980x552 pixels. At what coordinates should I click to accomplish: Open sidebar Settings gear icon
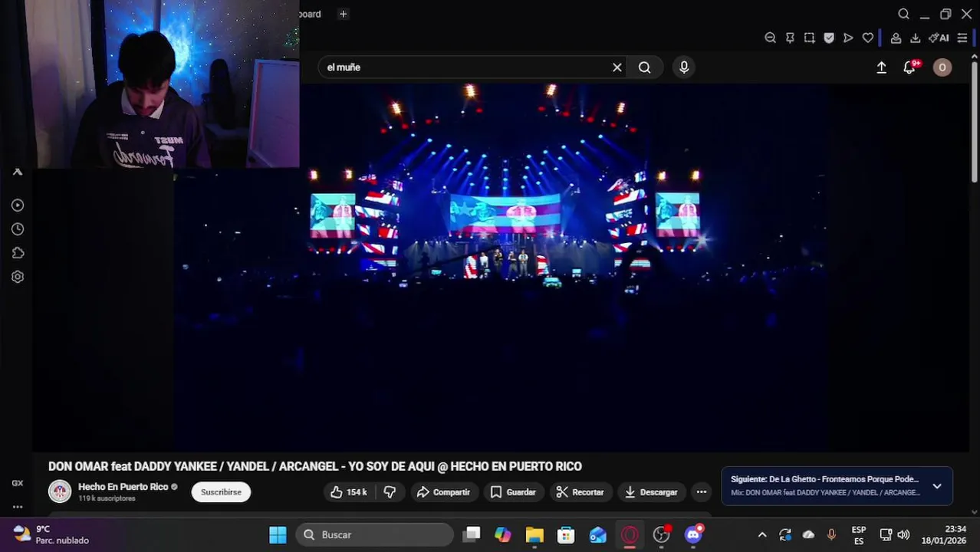[x=18, y=277]
